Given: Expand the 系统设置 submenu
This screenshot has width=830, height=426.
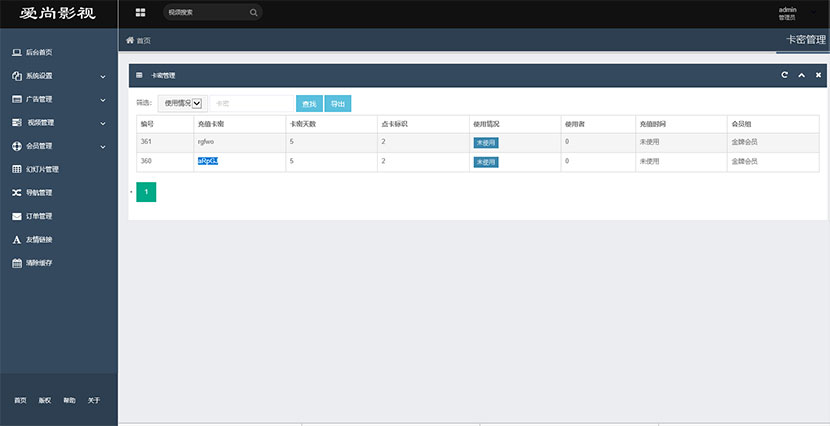Looking at the screenshot, I should [58, 76].
